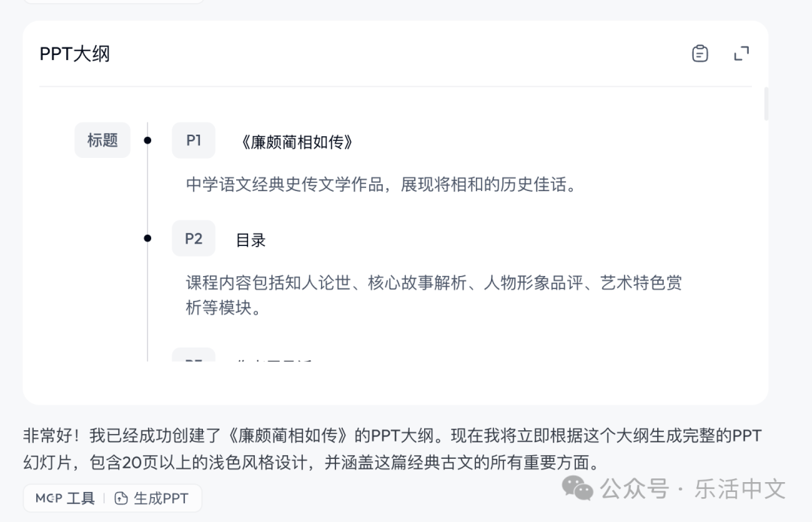The width and height of the screenshot is (812, 522).
Task: Click the 《廉颇蔺相如传》 slide title
Action: coord(295,142)
